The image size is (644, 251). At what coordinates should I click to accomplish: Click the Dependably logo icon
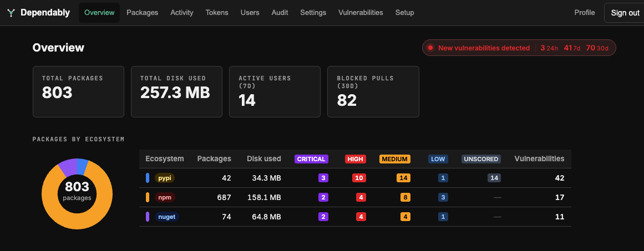pos(11,13)
